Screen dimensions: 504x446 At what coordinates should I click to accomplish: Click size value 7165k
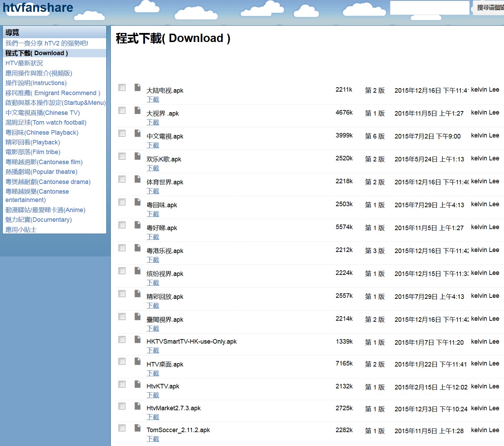tap(344, 363)
